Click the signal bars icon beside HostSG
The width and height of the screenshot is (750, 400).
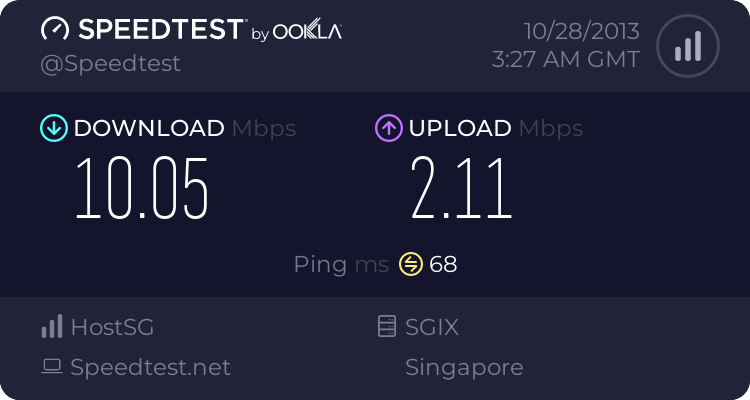[x=52, y=326]
